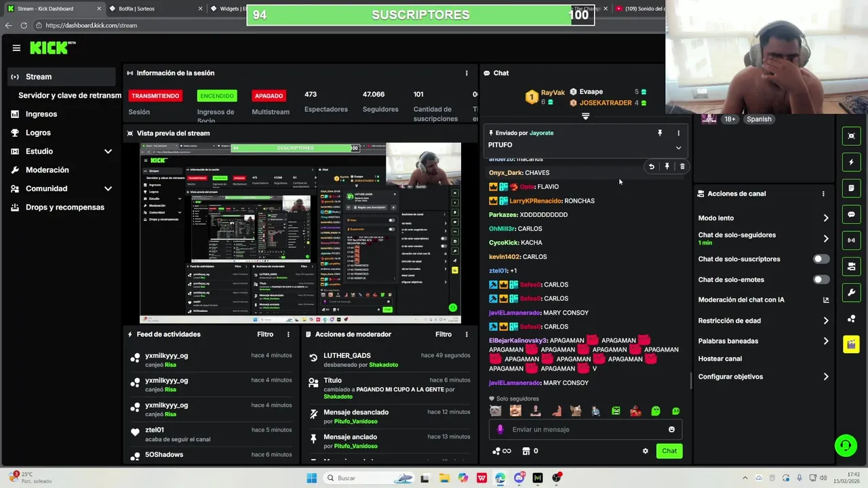Viewport: 868px width, 488px height.
Task: Open the hamburger navigation menu
Action: 16,48
